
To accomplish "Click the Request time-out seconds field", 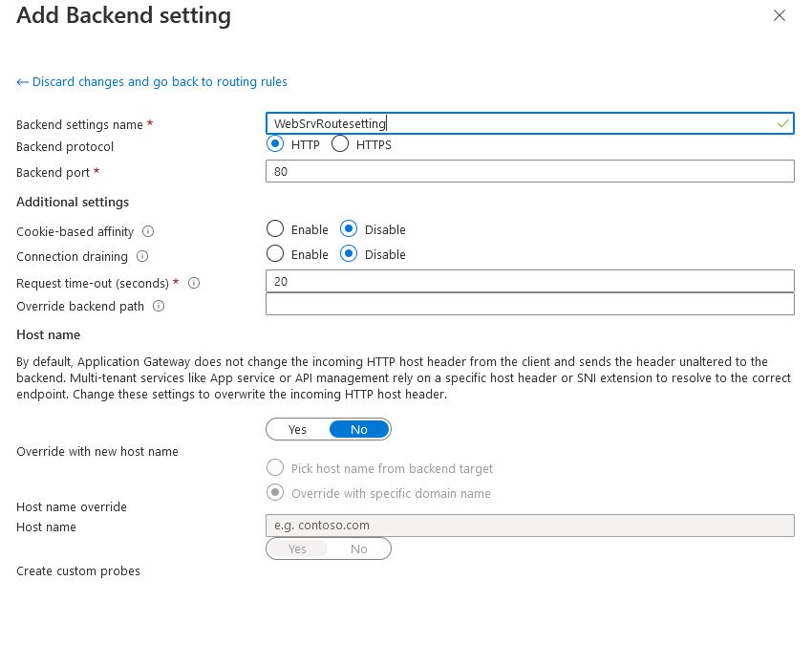I will pos(529,281).
